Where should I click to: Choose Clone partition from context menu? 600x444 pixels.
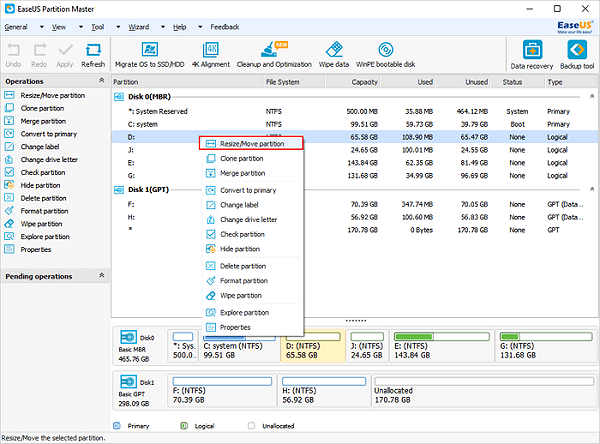pos(251,158)
